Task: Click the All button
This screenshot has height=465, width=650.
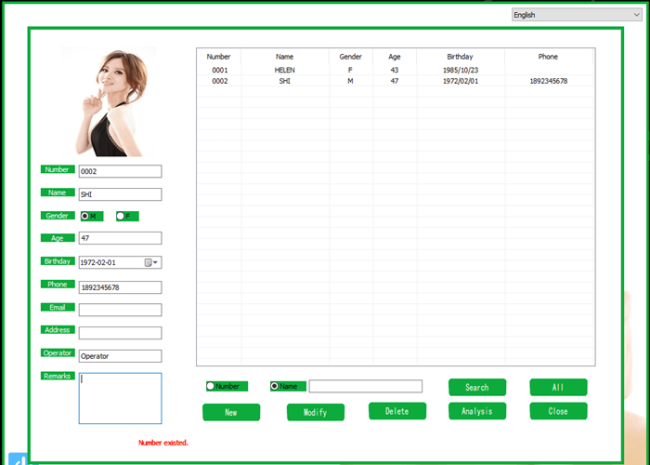Action: pyautogui.click(x=558, y=387)
